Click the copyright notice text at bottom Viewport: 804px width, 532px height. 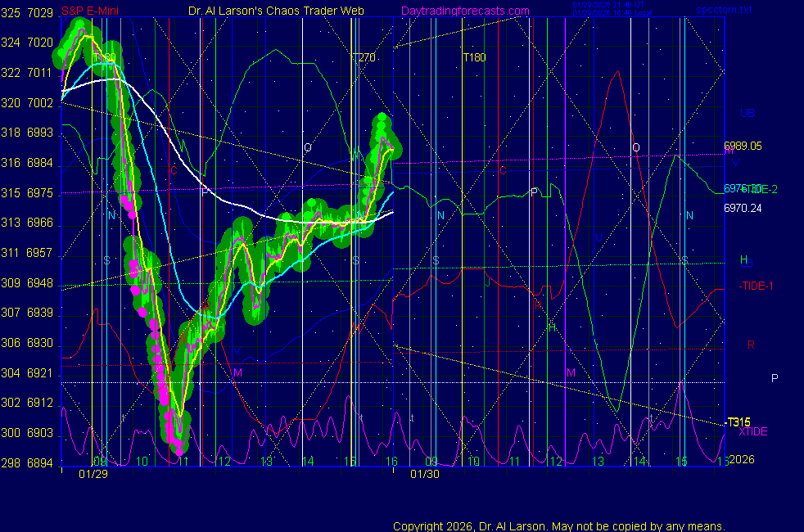click(558, 526)
